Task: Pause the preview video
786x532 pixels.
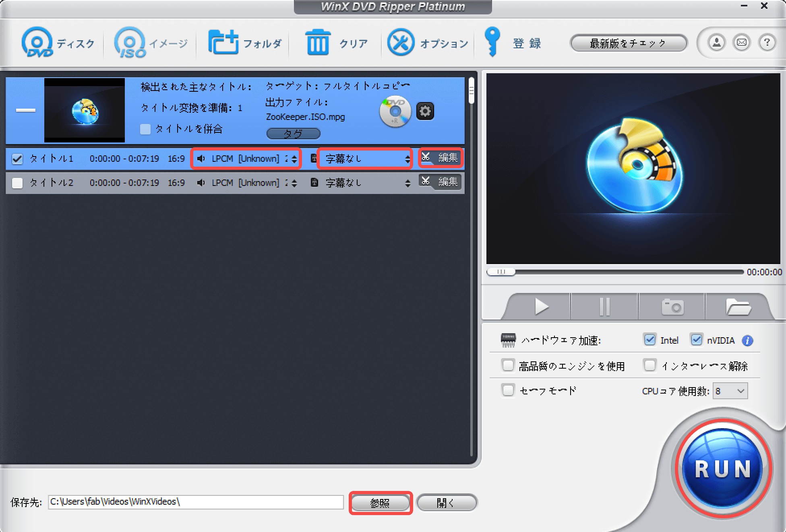Action: (x=604, y=307)
